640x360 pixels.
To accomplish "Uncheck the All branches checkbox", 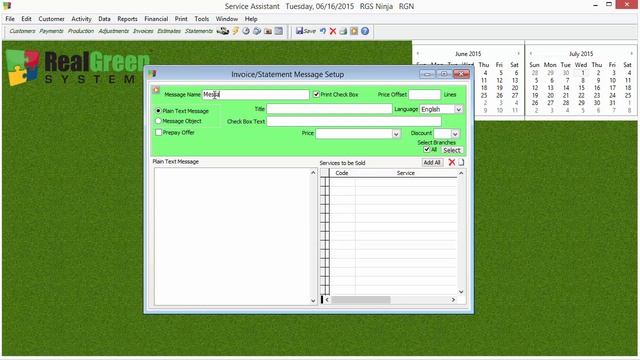I will tap(427, 150).
